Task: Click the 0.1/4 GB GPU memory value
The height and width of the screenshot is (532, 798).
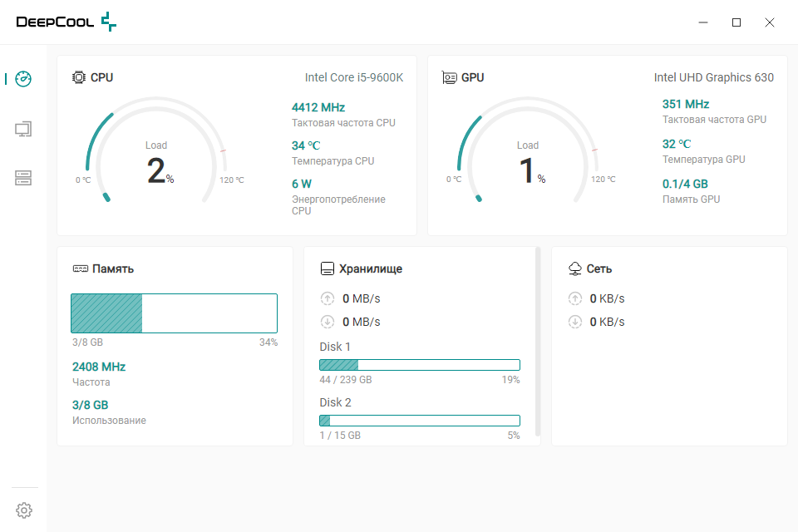Action: [685, 184]
